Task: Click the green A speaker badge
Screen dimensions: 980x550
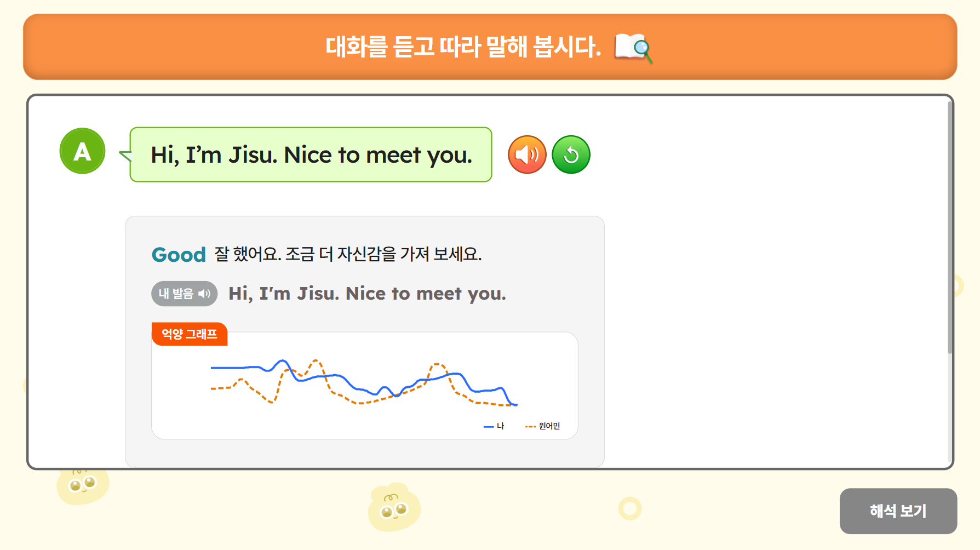Action: (82, 151)
